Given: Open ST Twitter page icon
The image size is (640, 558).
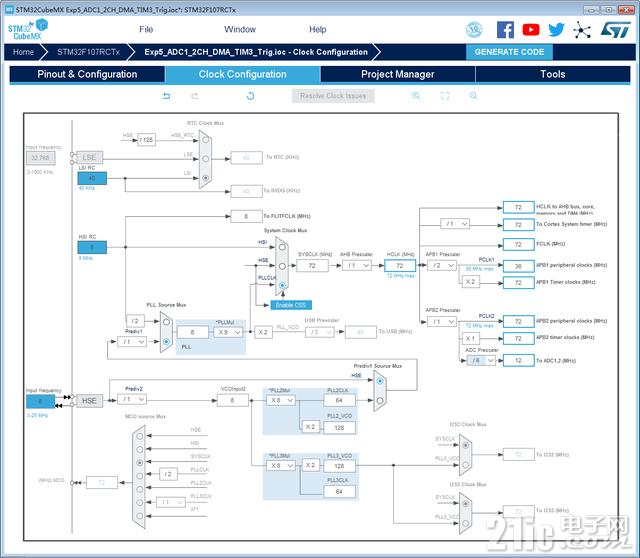Looking at the screenshot, I should (556, 30).
